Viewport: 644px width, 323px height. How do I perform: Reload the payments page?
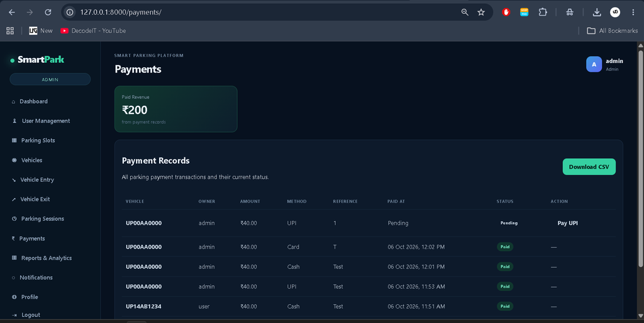[x=48, y=13]
